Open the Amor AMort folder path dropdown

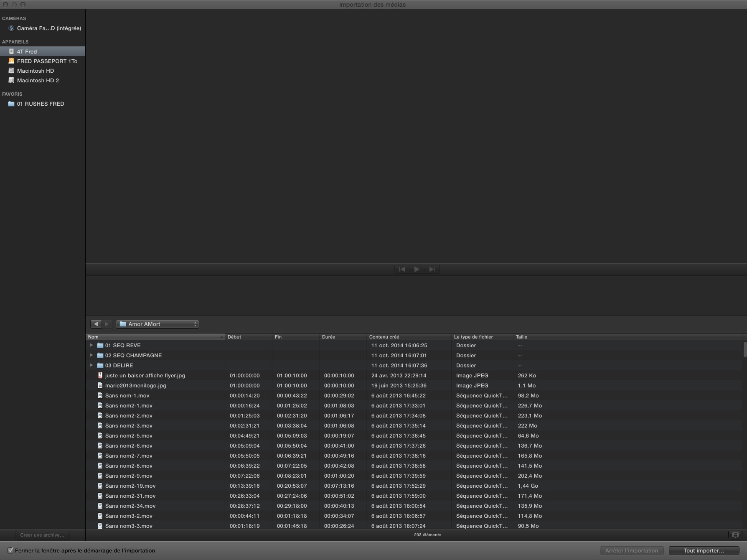click(x=158, y=324)
